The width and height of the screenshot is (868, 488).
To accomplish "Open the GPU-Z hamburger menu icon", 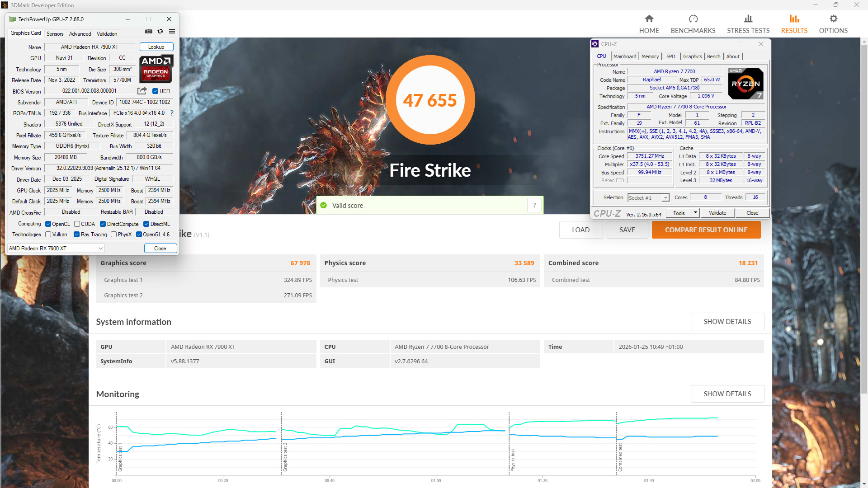I will click(172, 31).
